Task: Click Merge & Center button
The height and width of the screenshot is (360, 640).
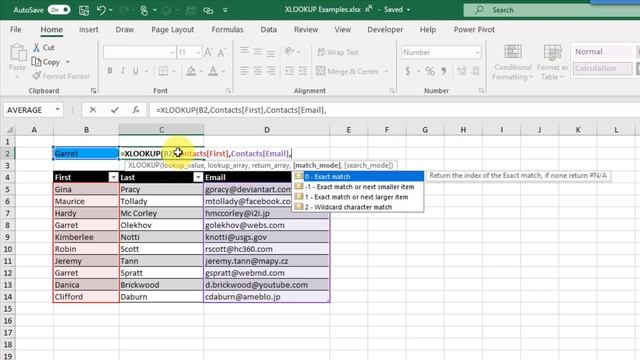Action: (x=347, y=71)
